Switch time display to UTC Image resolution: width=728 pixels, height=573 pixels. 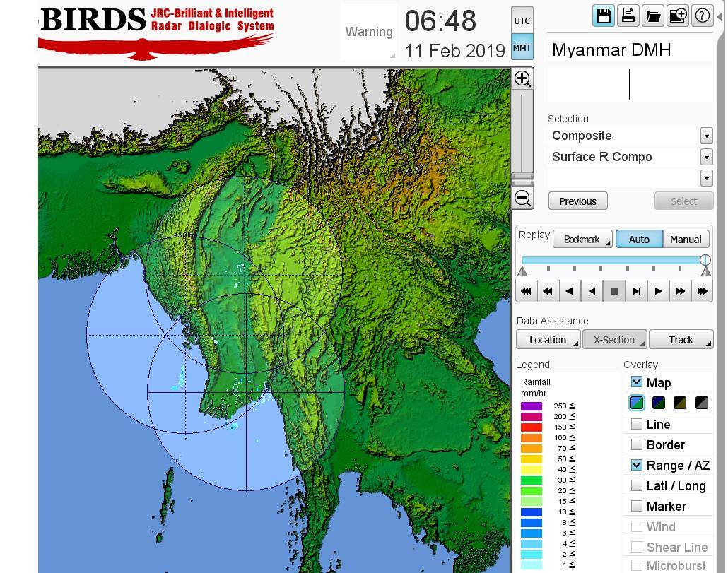pos(522,20)
